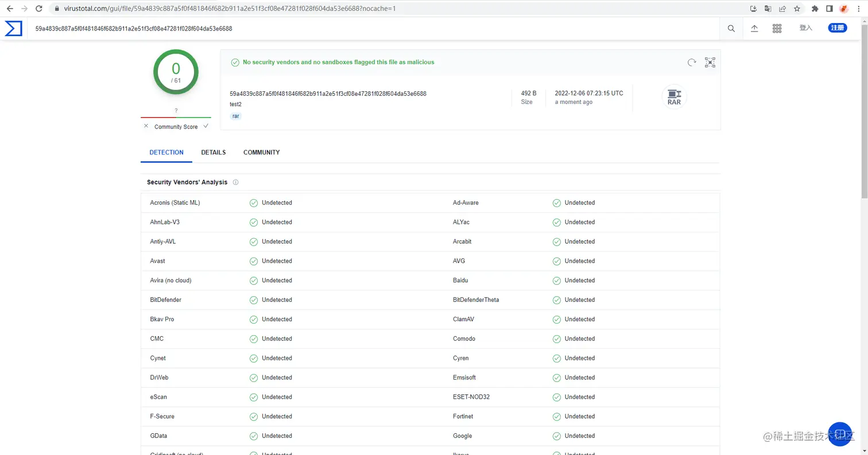Open the search magnifier icon

[x=731, y=29]
